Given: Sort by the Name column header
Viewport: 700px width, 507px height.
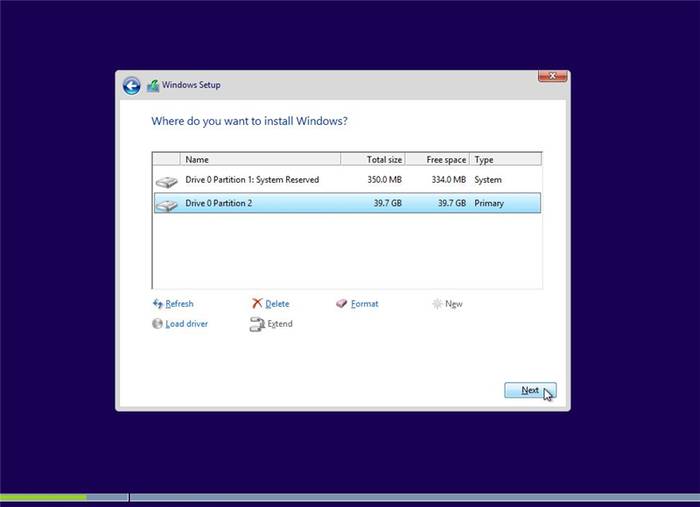Looking at the screenshot, I should (260, 159).
